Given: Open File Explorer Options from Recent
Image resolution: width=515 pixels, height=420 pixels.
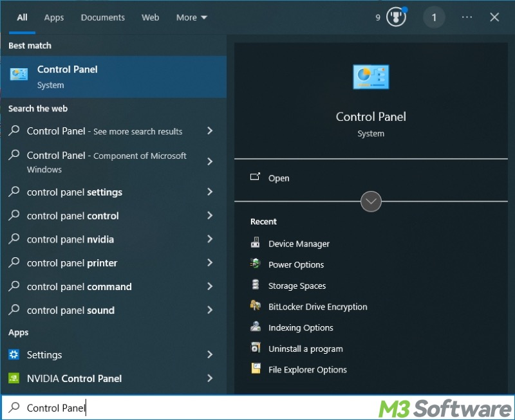Looking at the screenshot, I should (x=307, y=370).
